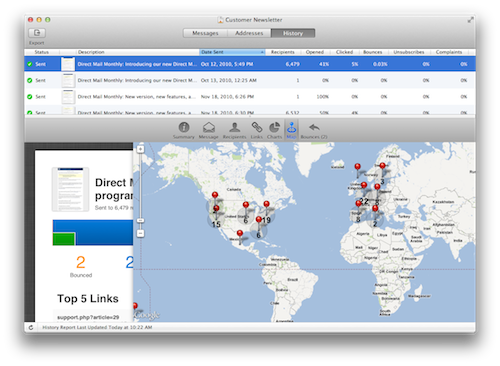Sort by the Recipients column header
This screenshot has width=500, height=366.
coord(283,52)
